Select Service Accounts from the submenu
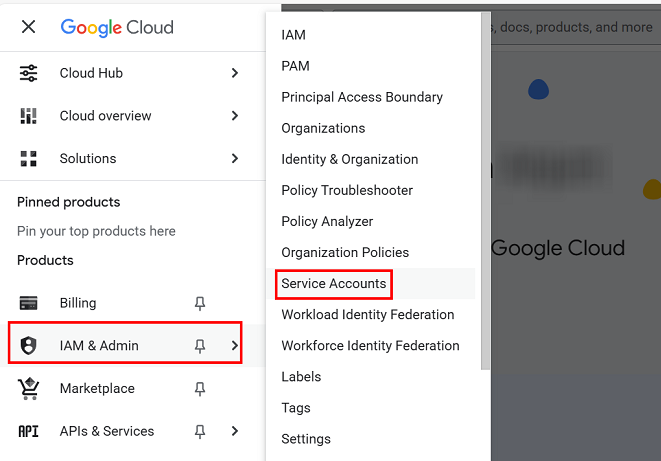Viewport: 661px width, 461px height. [x=333, y=284]
